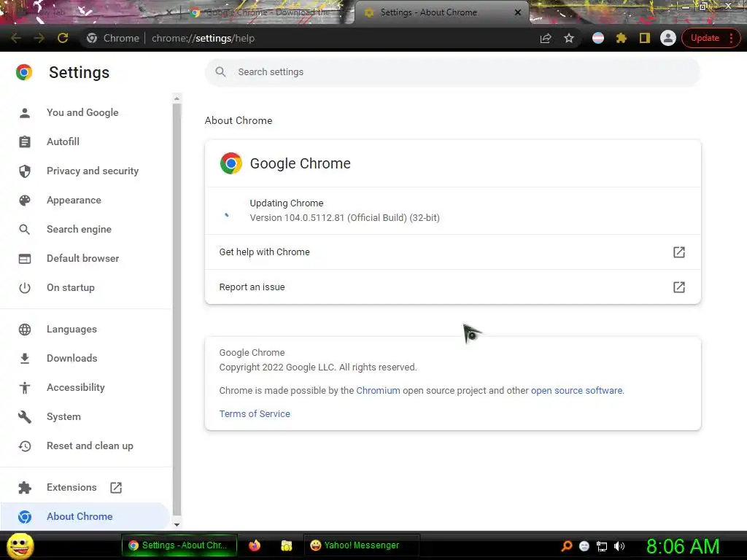The image size is (747, 560).
Task: Go back with the back arrow
Action: point(16,38)
